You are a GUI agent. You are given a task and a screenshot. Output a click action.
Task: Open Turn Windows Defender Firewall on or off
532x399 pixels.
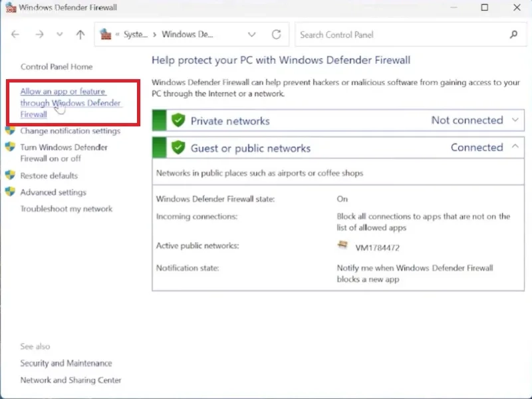click(64, 153)
